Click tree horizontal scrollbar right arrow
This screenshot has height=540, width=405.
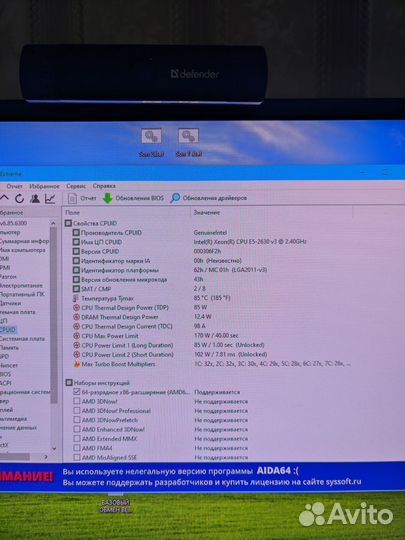tap(46, 457)
